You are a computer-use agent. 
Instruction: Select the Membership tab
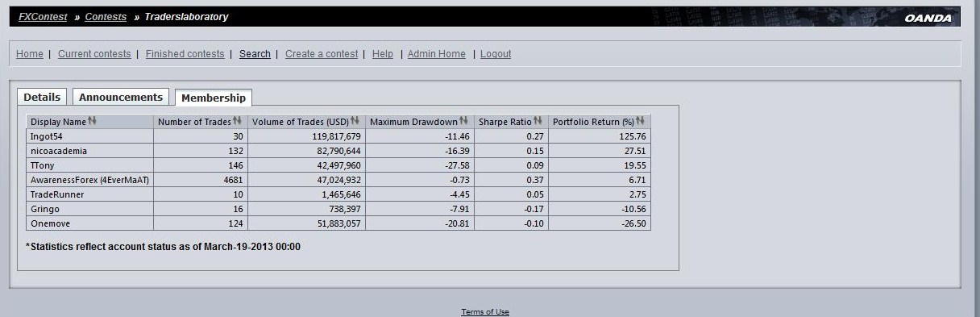click(214, 98)
